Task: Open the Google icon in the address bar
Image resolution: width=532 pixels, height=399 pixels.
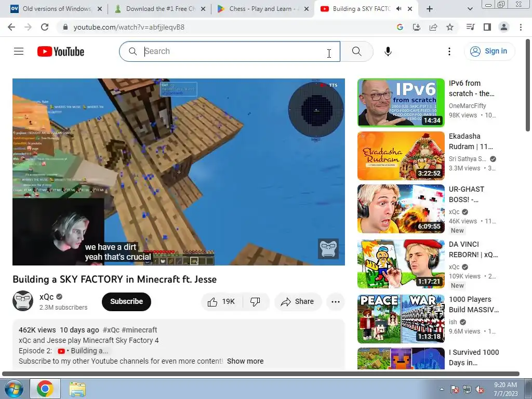Action: pyautogui.click(x=400, y=27)
